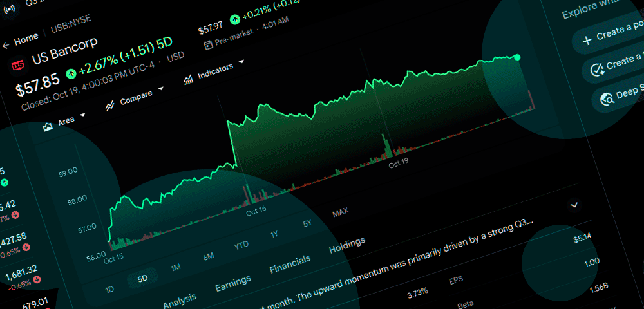Click the Pre-market calendar icon
The image size is (644, 309).
[208, 44]
